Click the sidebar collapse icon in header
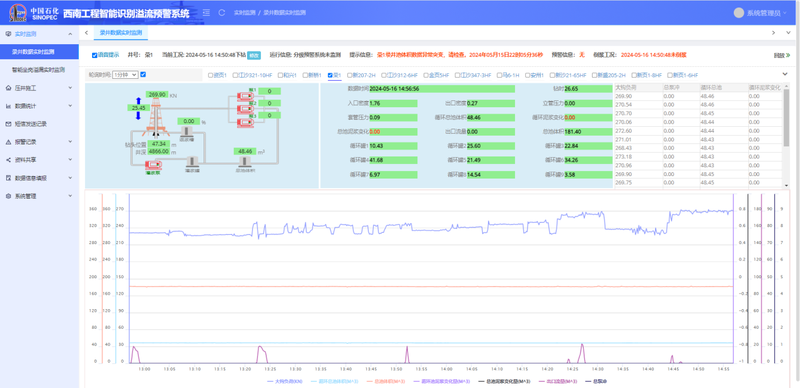This screenshot has width=800, height=388. click(x=206, y=12)
